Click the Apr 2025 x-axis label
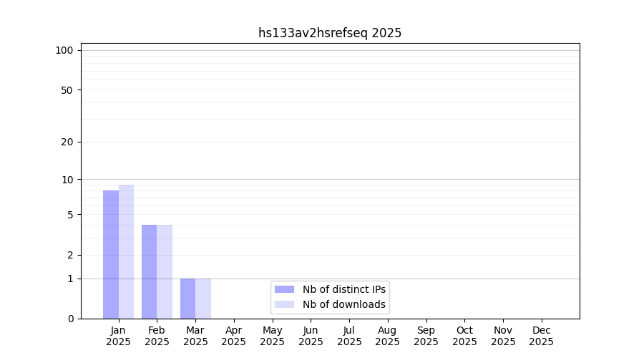Image resolution: width=644 pixels, height=358 pixels. pos(234,336)
